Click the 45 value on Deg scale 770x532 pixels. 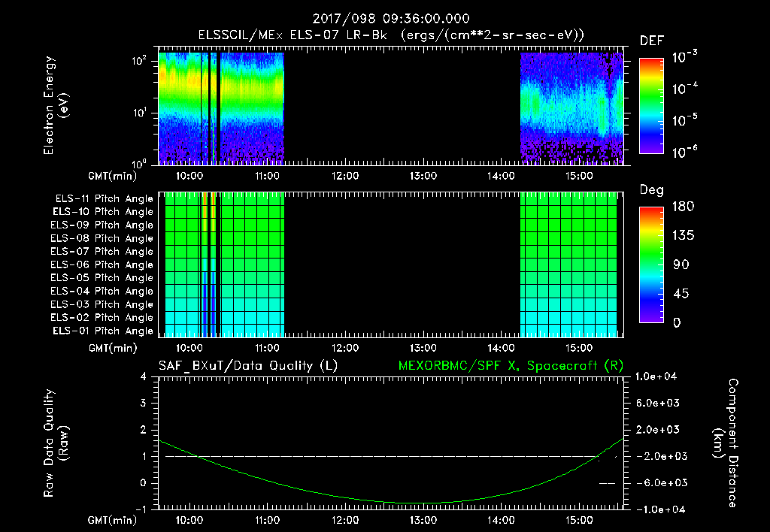coord(681,294)
